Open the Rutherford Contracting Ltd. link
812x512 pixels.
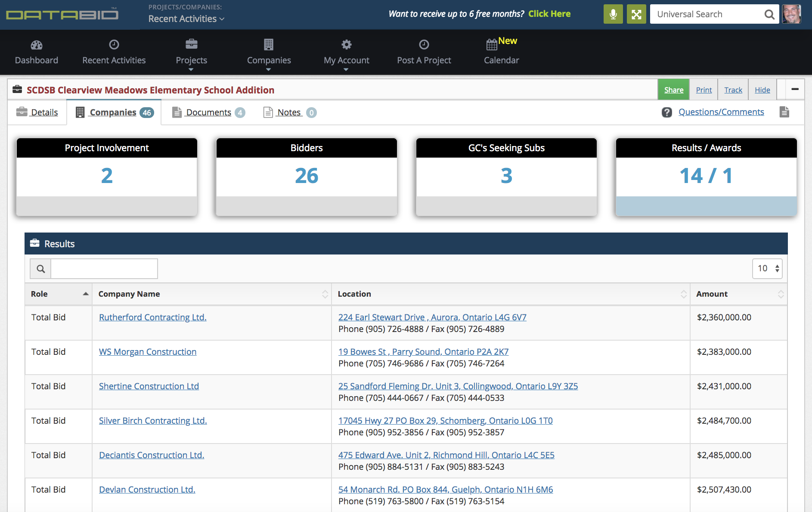point(152,317)
